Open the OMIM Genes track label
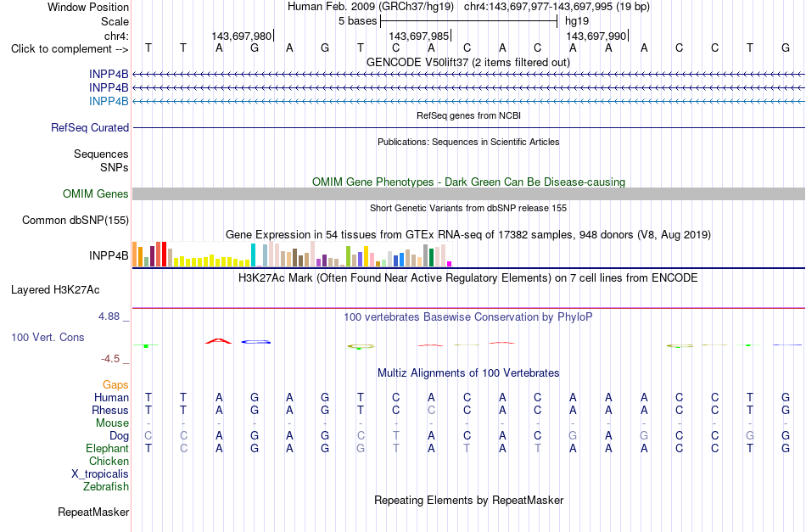 (96, 193)
